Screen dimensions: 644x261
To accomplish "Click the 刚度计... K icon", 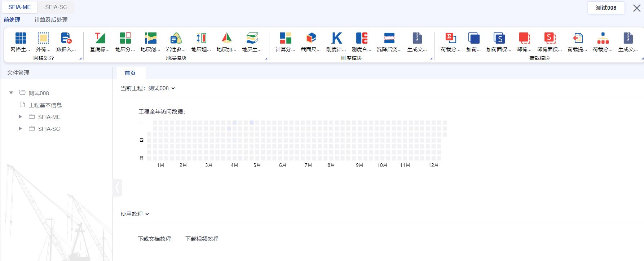I will [336, 38].
